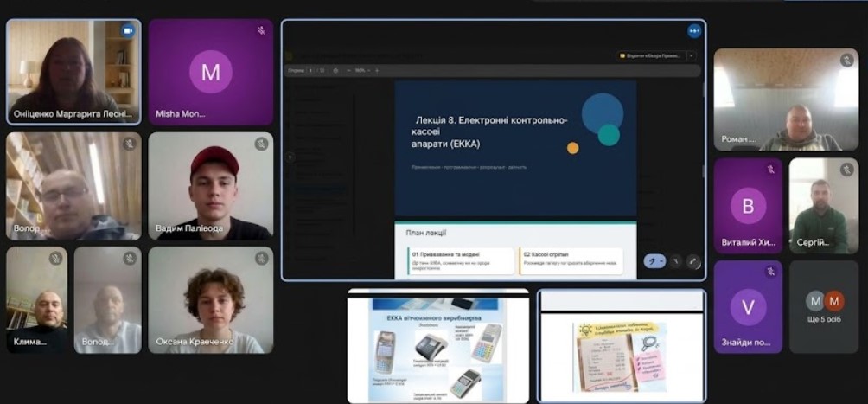Open the arrow next to the Відкрити button
Screen dimensions: 868x404
pyautogui.click(x=692, y=56)
